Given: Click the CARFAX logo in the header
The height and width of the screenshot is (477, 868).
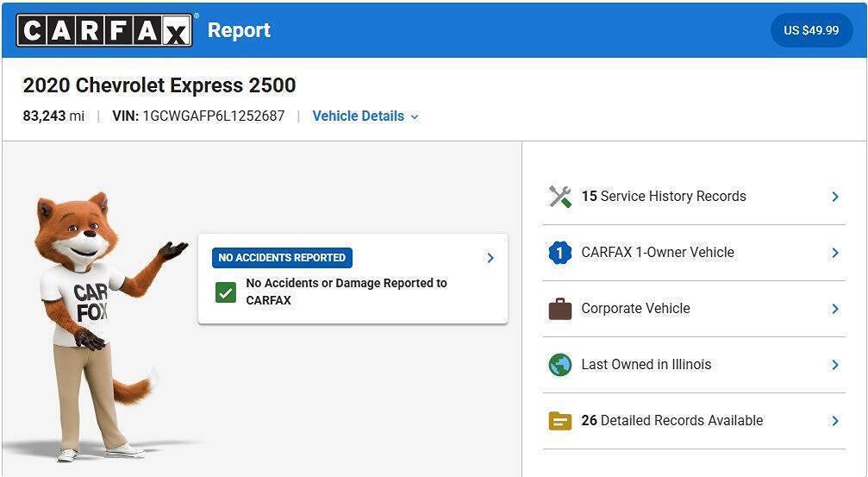Looking at the screenshot, I should (x=104, y=30).
